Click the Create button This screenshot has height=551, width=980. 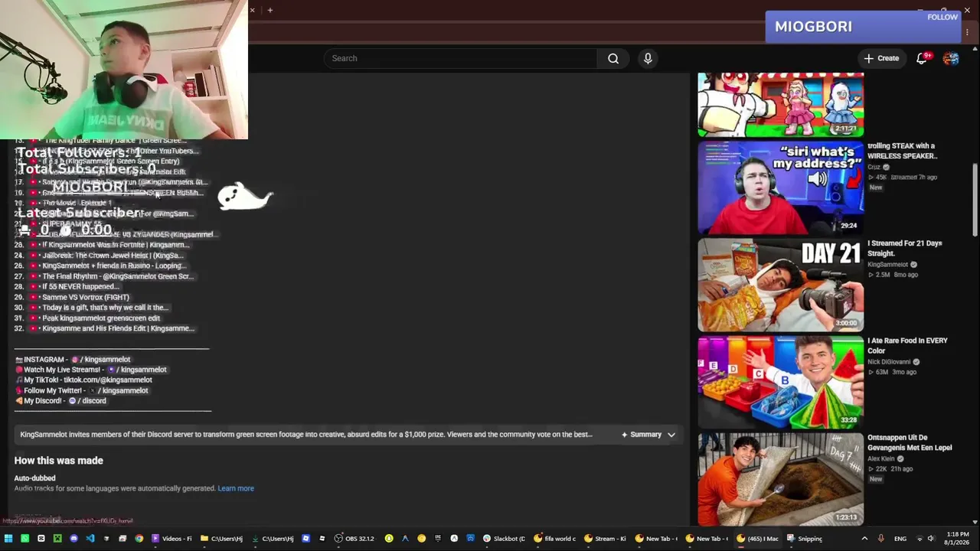(x=881, y=58)
